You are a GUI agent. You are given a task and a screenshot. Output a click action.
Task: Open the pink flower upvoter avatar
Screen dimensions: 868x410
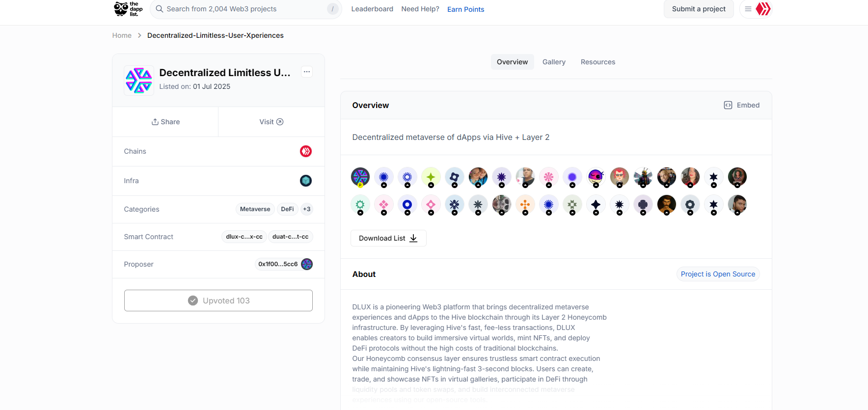(x=549, y=177)
